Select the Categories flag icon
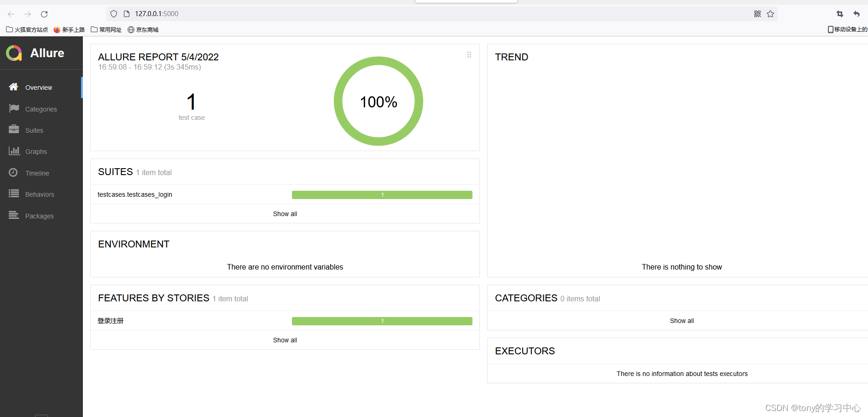The image size is (868, 417). point(14,109)
